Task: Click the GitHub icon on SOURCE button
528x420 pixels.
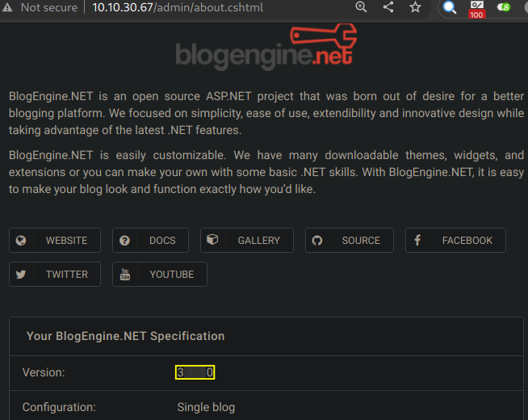Action: point(317,241)
